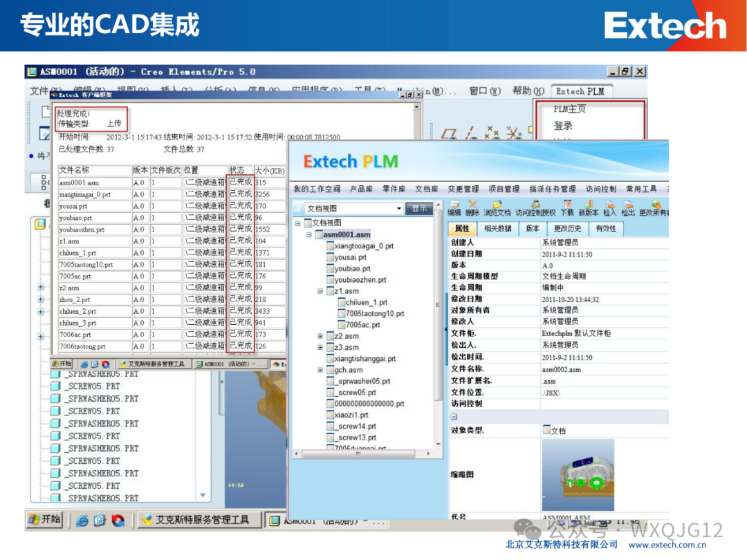This screenshot has height=560, width=747.
Task: Select youbiaozhen.prt in the PLM tree
Action: coord(360,280)
